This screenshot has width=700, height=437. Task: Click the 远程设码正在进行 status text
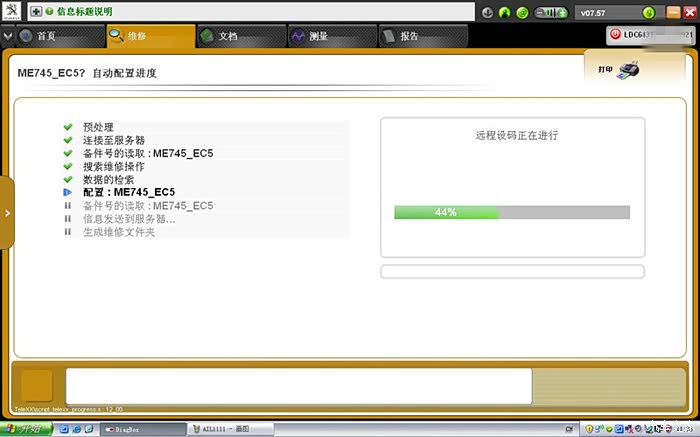[x=517, y=135]
